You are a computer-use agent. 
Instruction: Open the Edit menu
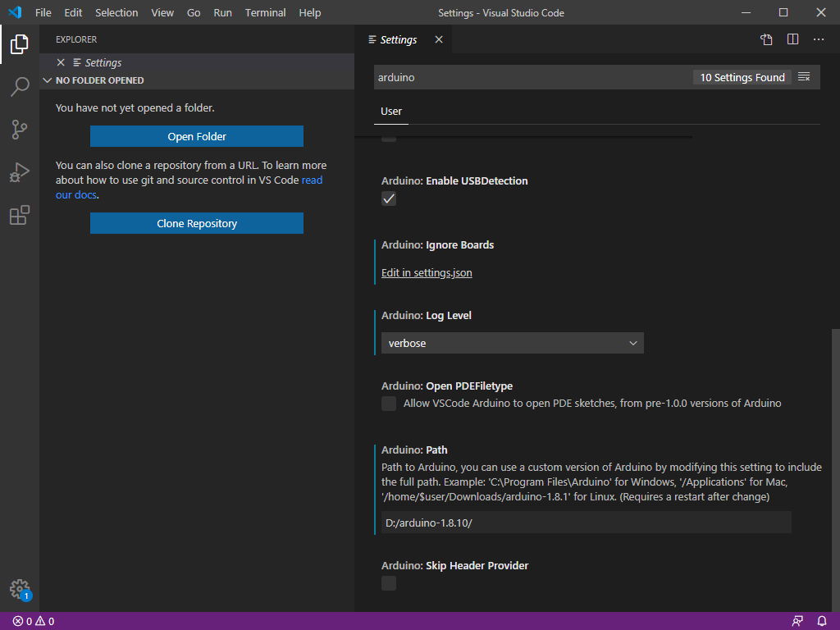tap(73, 12)
